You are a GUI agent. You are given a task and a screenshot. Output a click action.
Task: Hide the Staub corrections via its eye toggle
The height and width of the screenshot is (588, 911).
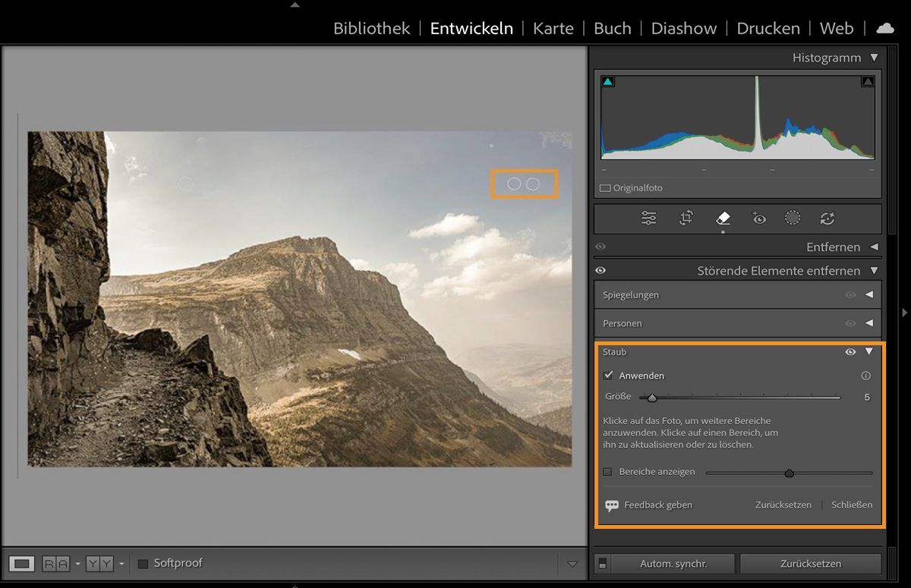tap(850, 351)
